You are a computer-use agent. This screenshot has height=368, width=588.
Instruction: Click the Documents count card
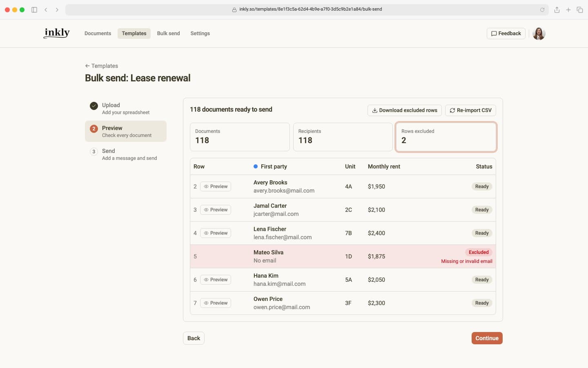(240, 137)
